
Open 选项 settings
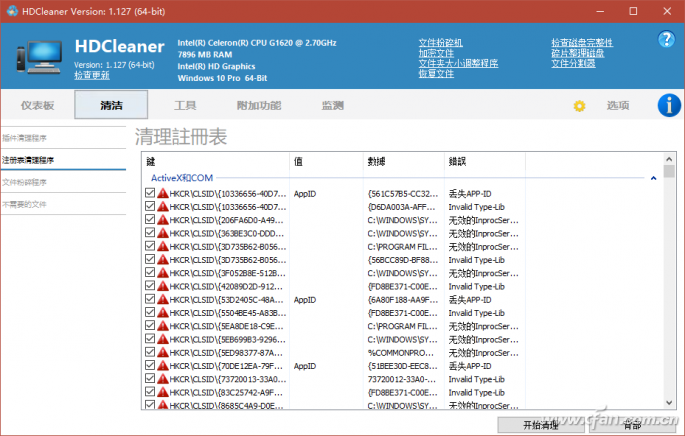click(x=618, y=105)
